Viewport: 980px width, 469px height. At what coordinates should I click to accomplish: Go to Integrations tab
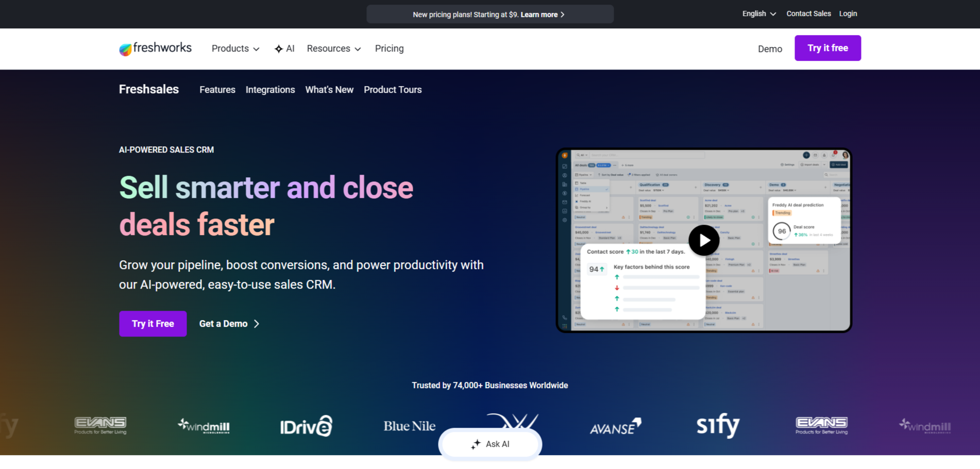[271, 90]
